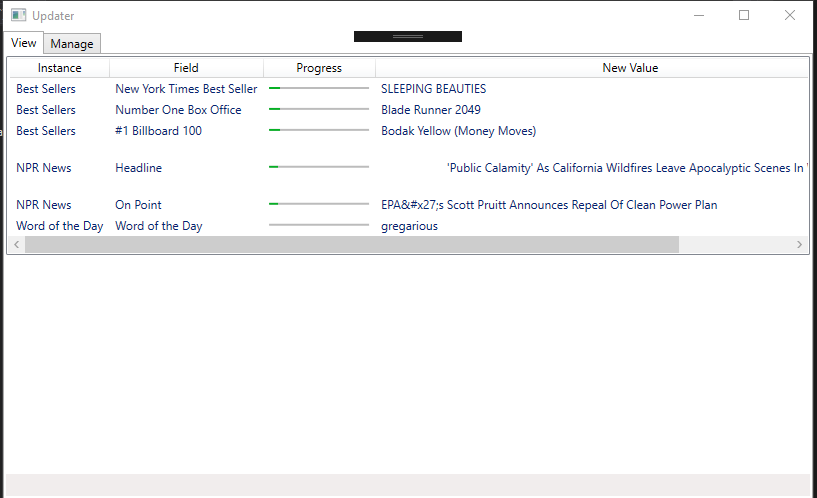Click Word of the Day progress bar
The image size is (817, 498).
(x=319, y=225)
